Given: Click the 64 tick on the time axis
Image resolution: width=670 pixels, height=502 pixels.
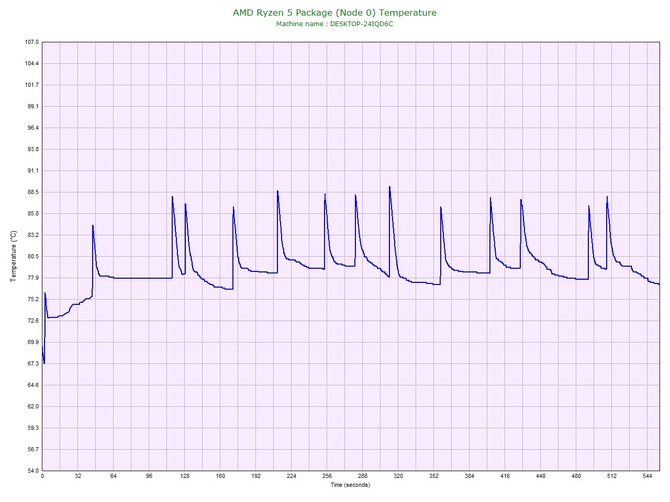Looking at the screenshot, I should click(113, 476).
